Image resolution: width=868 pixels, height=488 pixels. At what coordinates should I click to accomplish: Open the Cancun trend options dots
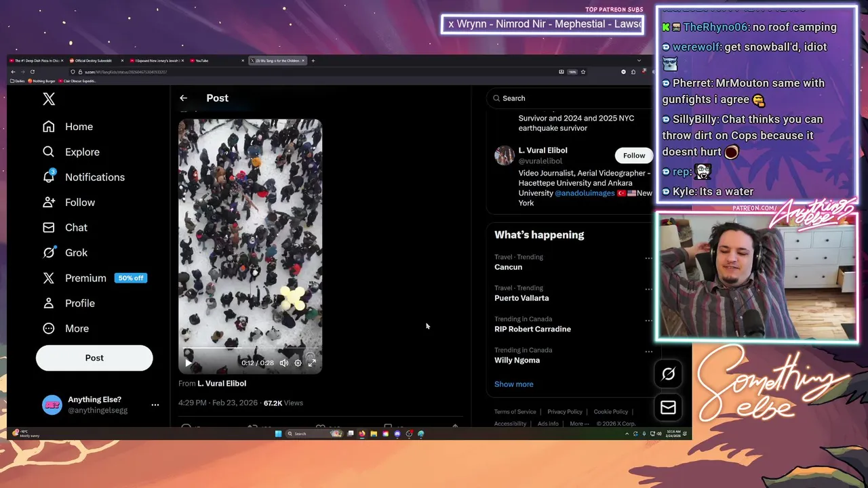click(648, 258)
